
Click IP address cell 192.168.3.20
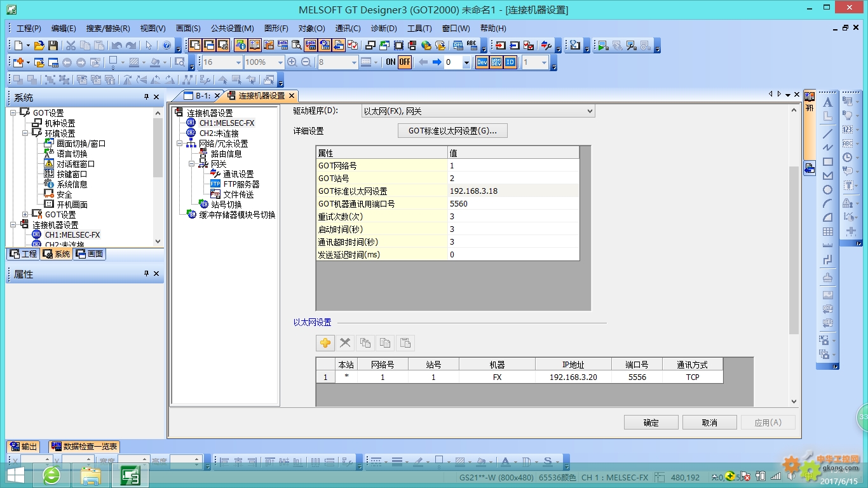point(573,377)
